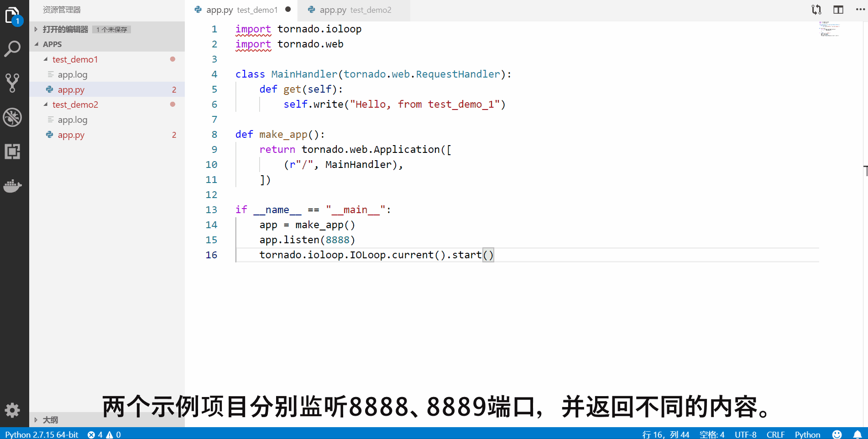The image size is (868, 439).
Task: Collapse the test_demo1 folder
Action: pyautogui.click(x=45, y=59)
